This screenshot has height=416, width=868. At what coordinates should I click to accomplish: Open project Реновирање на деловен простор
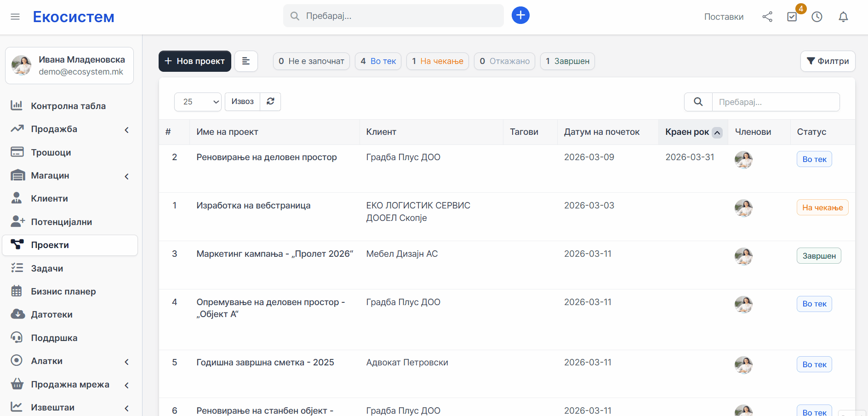point(267,157)
